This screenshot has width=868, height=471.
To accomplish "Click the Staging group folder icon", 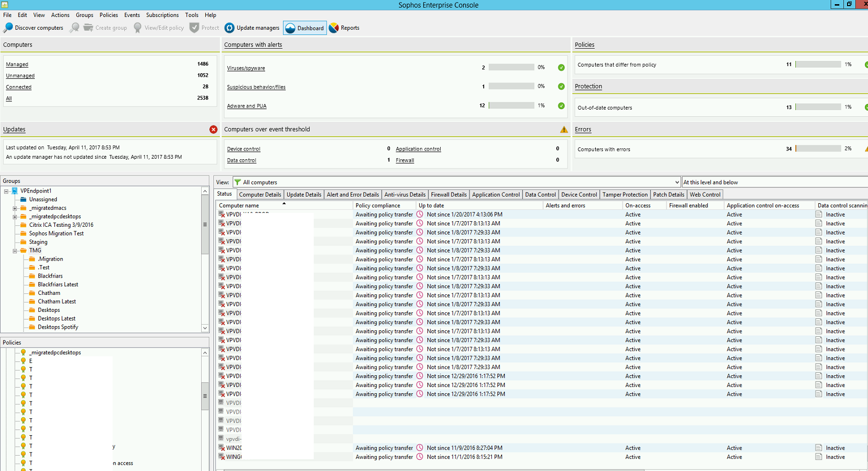I will 24,242.
